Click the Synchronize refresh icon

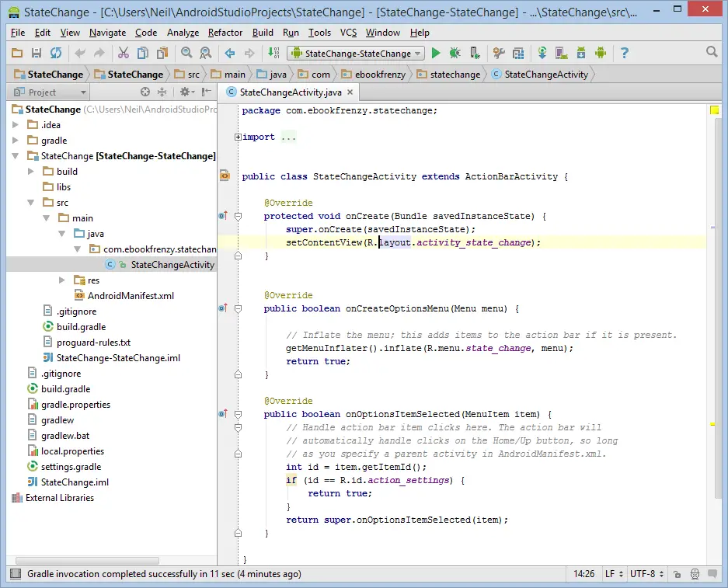56,53
